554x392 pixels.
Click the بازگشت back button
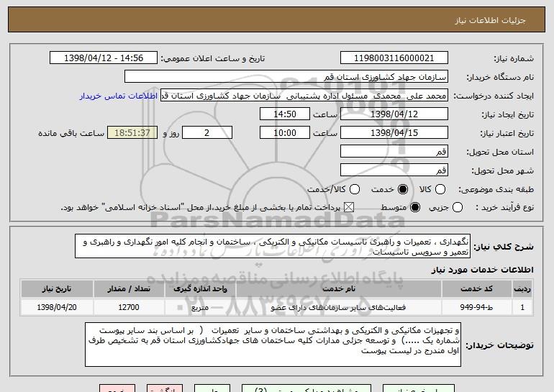[165, 389]
